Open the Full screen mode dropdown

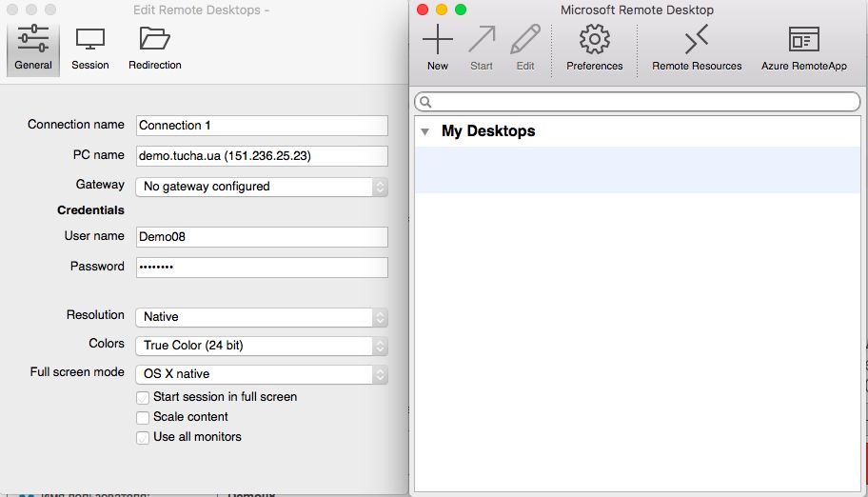tap(262, 374)
